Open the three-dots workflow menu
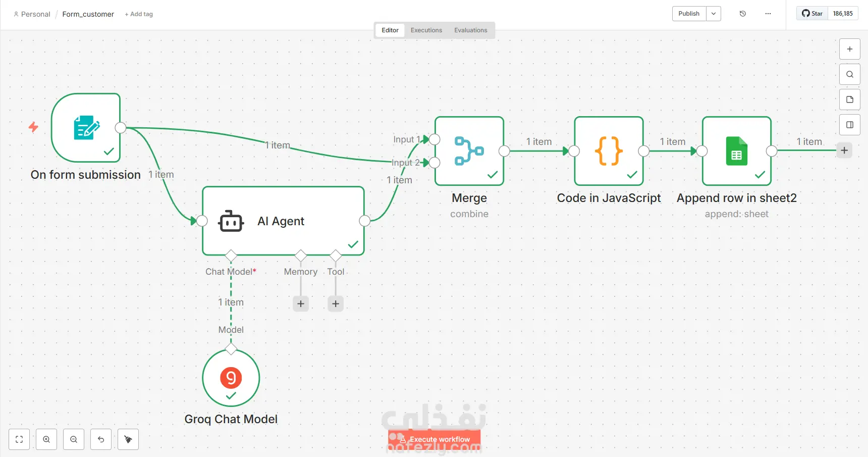Screen dimensions: 868x457 click(768, 14)
